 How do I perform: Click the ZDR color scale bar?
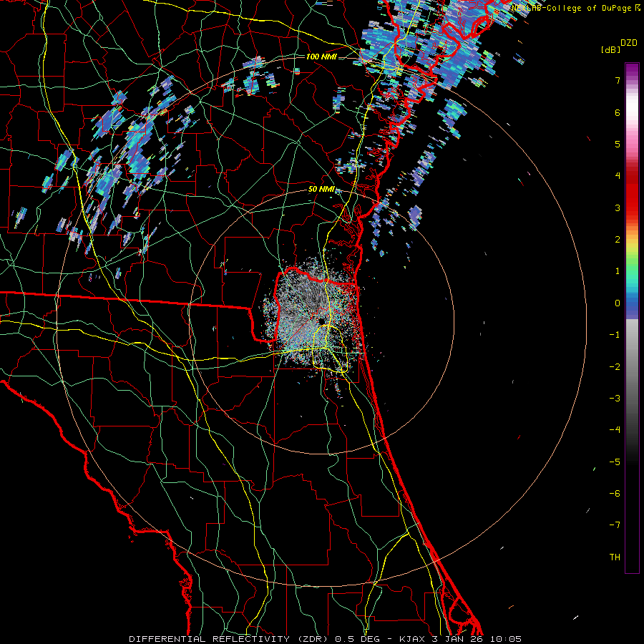pos(632,318)
